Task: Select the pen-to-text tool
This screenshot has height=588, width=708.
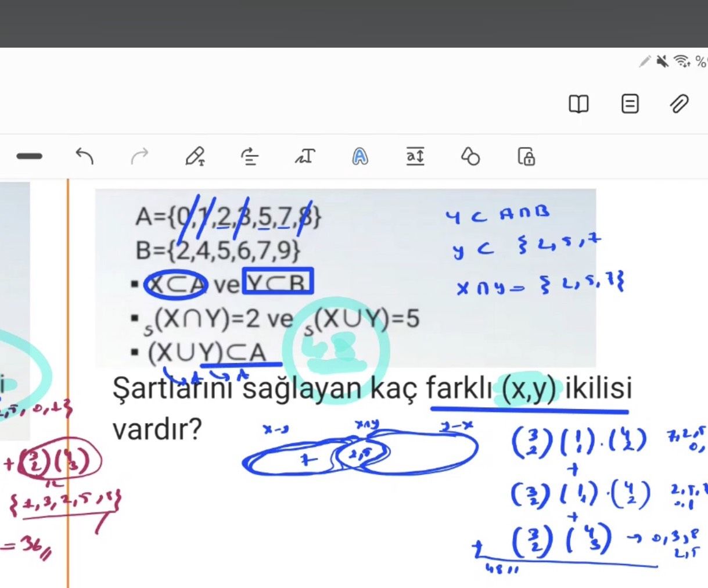Action: pos(195,157)
